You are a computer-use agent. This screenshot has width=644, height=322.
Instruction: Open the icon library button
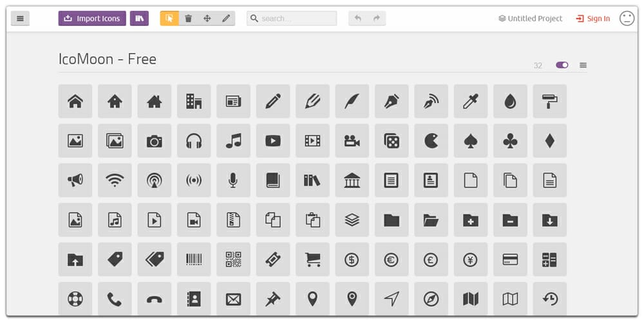139,19
